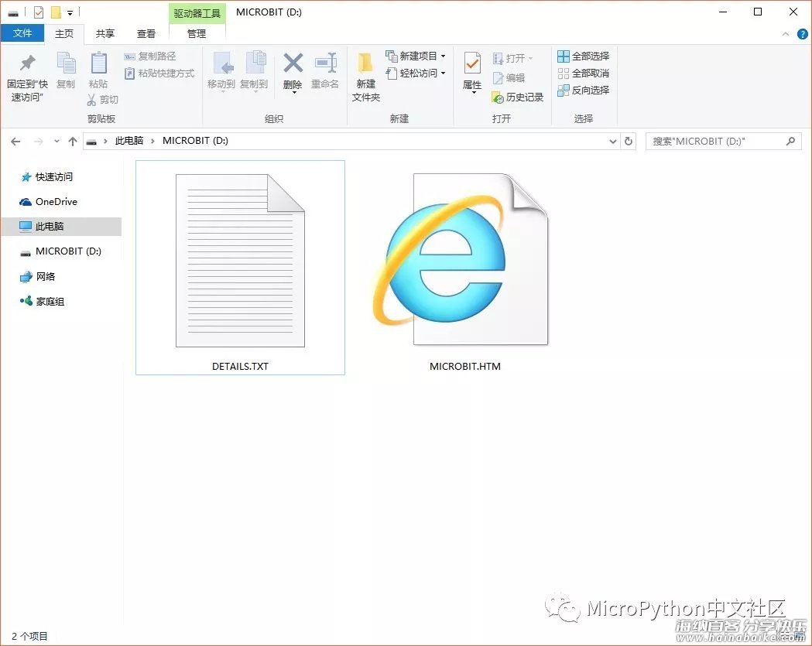Click Open (打开) in ribbon
The height and width of the screenshot is (646, 812).
coord(512,58)
